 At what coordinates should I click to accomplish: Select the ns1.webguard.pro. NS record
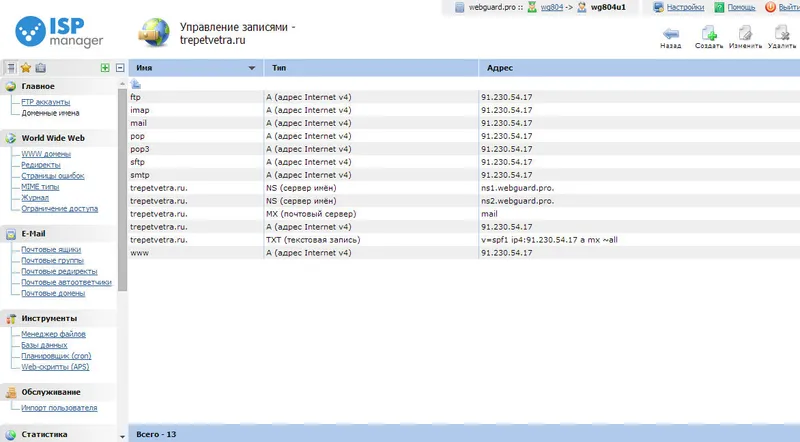pos(464,188)
